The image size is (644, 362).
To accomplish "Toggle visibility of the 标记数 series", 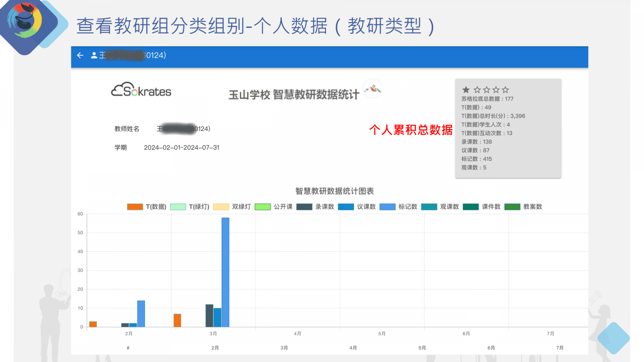I will pos(386,207).
